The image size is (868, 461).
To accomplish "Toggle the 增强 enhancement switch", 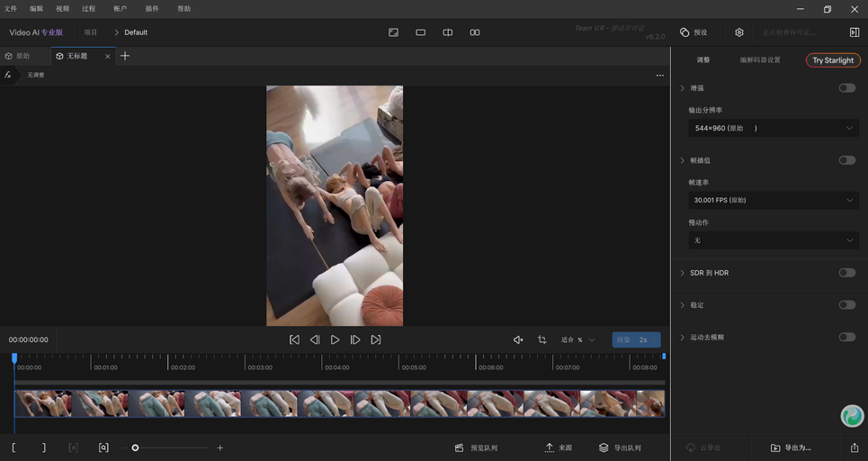I will pyautogui.click(x=847, y=88).
